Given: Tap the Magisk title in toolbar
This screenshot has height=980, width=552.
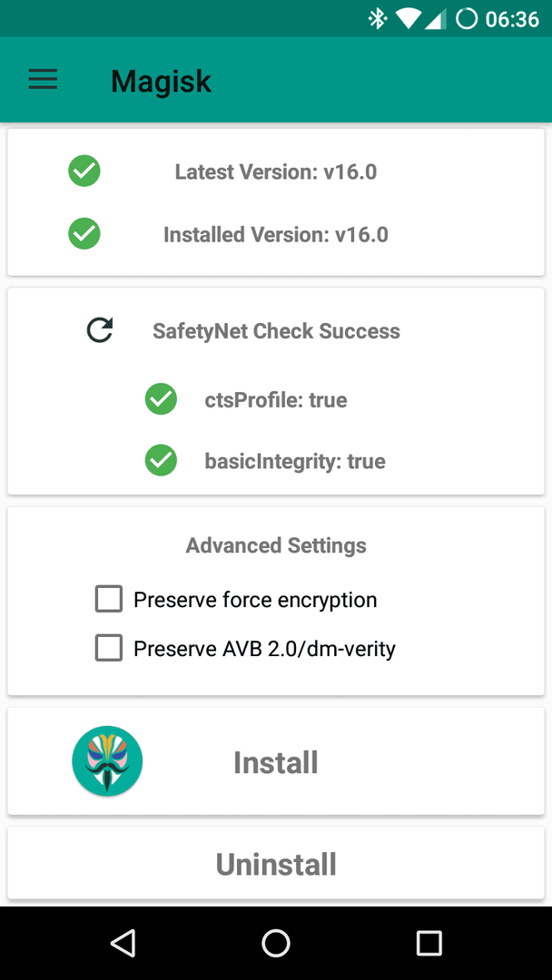Looking at the screenshot, I should [162, 81].
